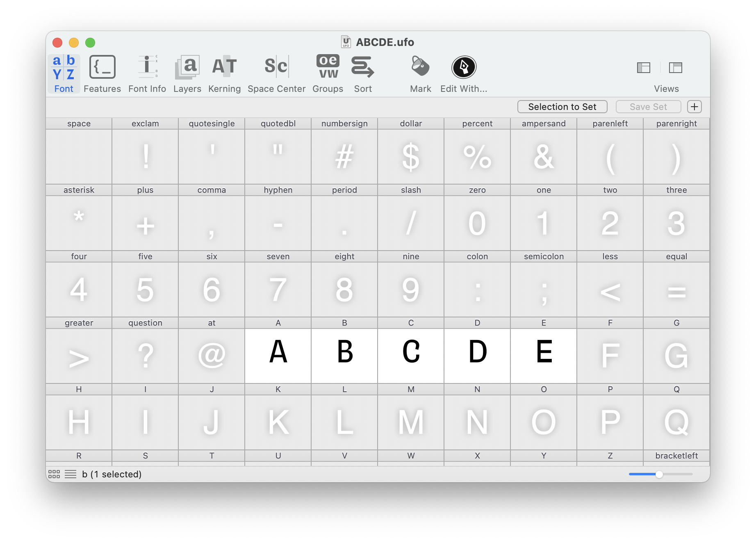The width and height of the screenshot is (756, 543).
Task: Click the Save Set button
Action: click(648, 107)
